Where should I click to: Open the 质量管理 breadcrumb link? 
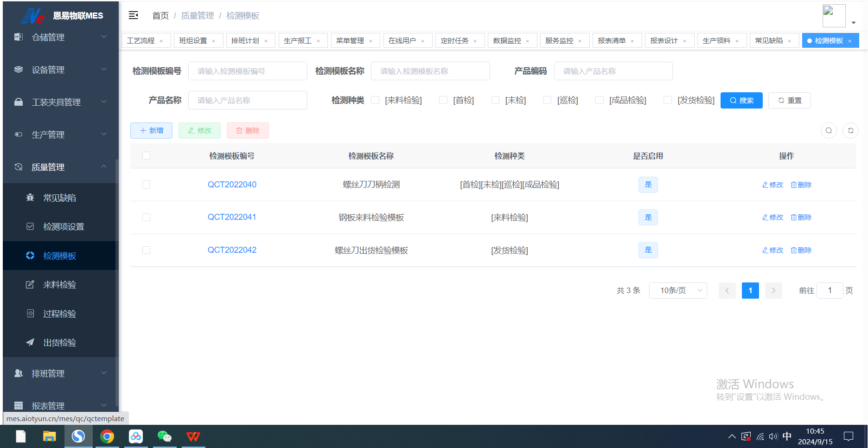tap(197, 15)
